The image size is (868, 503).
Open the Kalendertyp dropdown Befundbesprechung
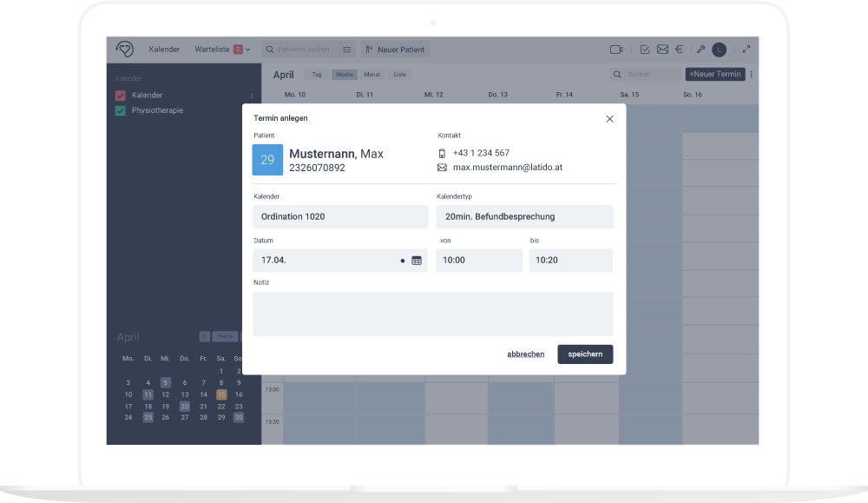pyautogui.click(x=525, y=216)
